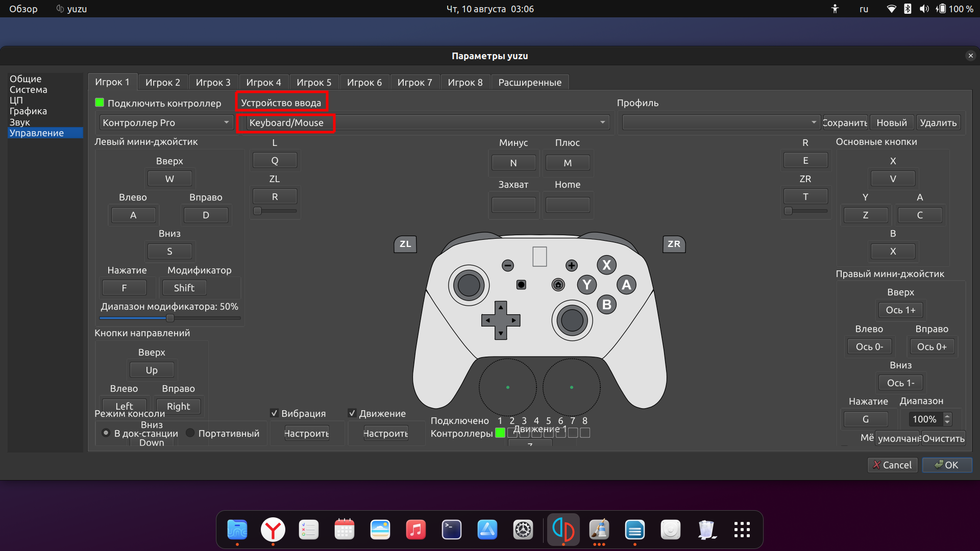The width and height of the screenshot is (980, 551).
Task: Click the yuzu emulator icon in dock
Action: tap(563, 530)
